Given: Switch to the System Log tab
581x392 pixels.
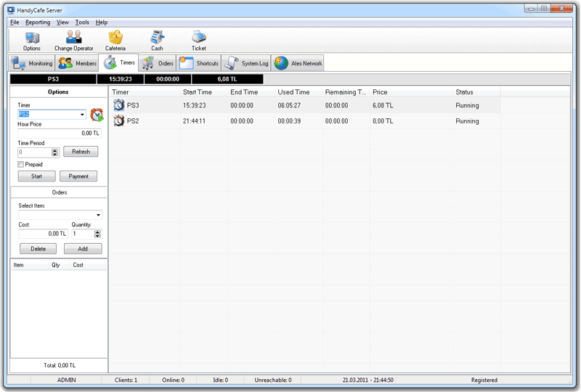Looking at the screenshot, I should 247,64.
